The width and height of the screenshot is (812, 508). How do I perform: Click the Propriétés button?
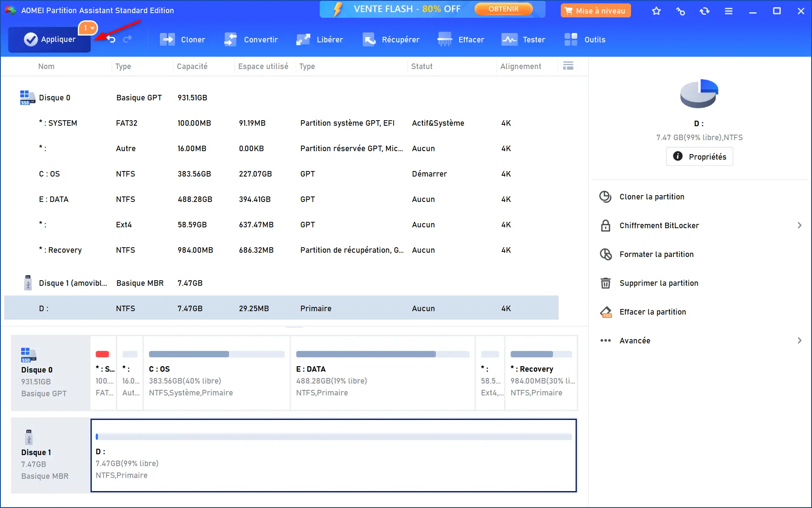[x=700, y=157]
